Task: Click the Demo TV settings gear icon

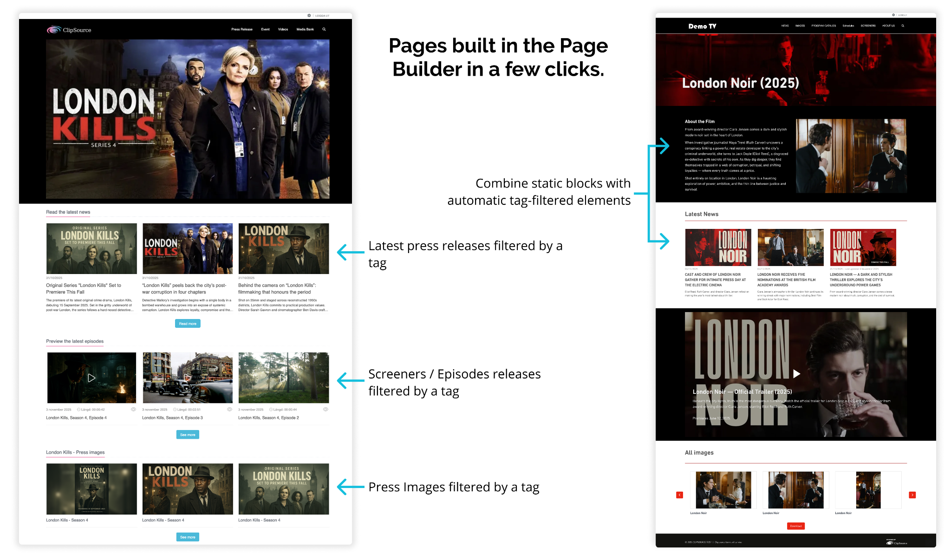Action: click(x=893, y=15)
